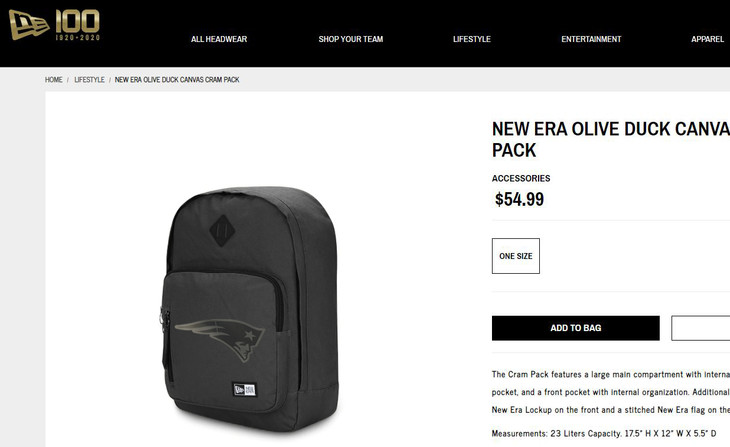Click the $54.99 price
This screenshot has height=447, width=730.
[519, 199]
